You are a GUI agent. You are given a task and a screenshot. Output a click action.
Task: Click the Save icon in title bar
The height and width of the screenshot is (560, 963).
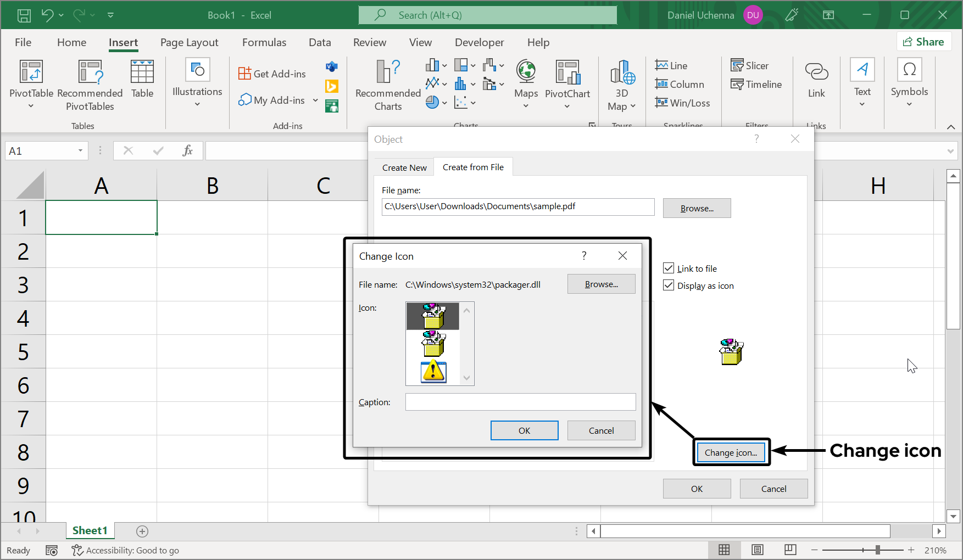click(x=24, y=15)
